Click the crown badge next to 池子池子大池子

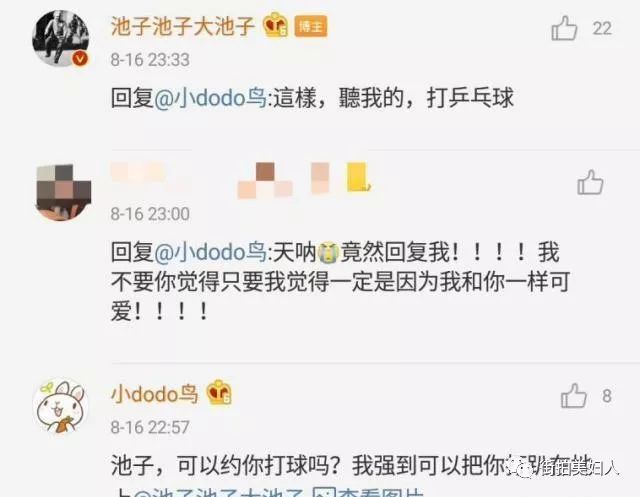coord(275,25)
